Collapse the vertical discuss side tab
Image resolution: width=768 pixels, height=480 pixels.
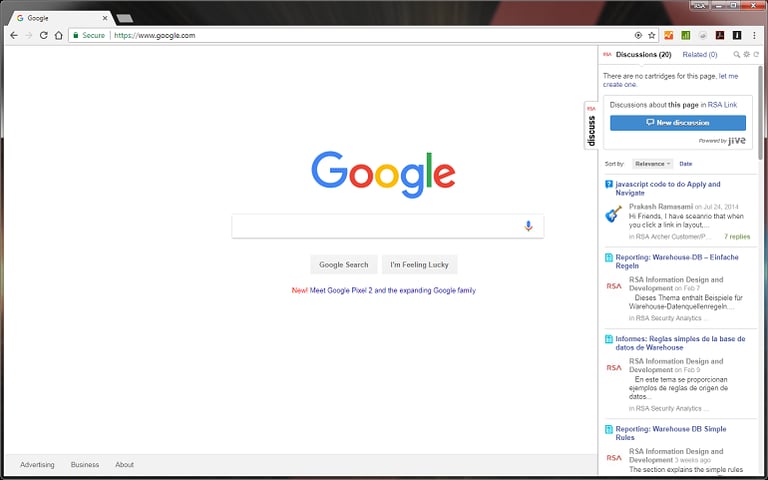591,125
